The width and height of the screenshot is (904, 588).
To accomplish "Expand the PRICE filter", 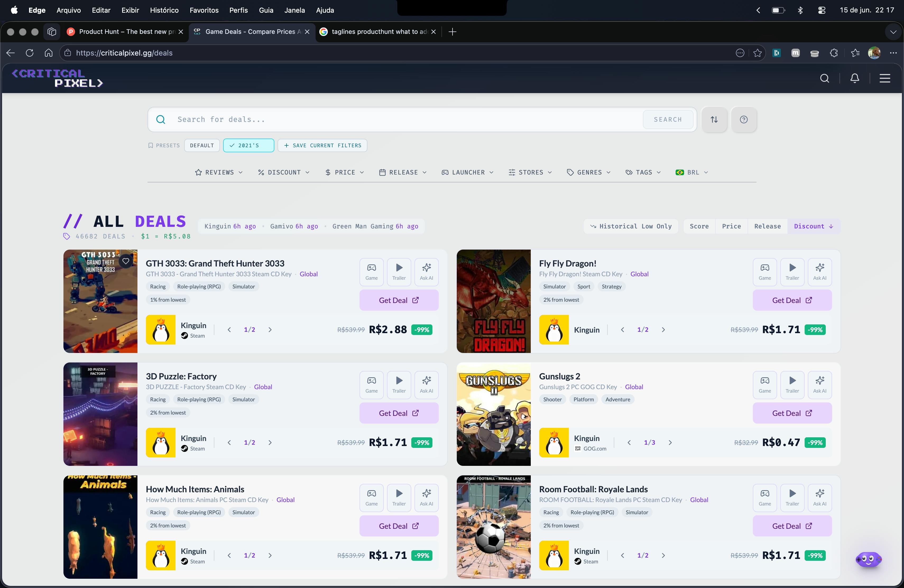I will pos(344,172).
